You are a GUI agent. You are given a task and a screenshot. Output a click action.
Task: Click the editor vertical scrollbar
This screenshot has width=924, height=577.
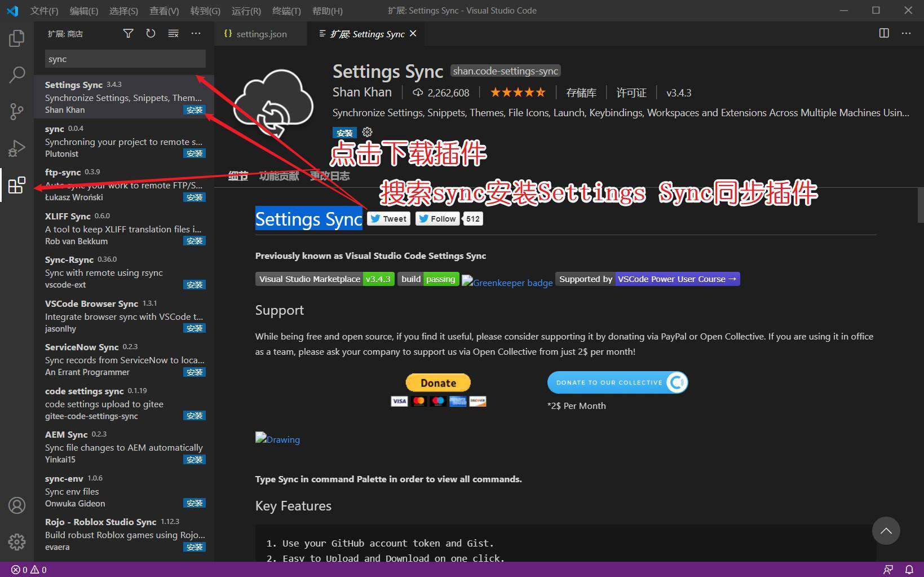click(x=920, y=205)
